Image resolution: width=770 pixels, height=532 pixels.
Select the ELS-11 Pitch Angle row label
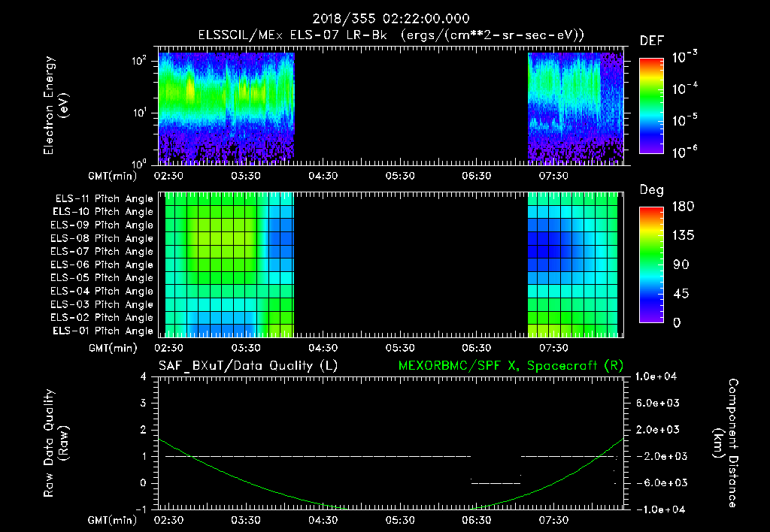104,199
